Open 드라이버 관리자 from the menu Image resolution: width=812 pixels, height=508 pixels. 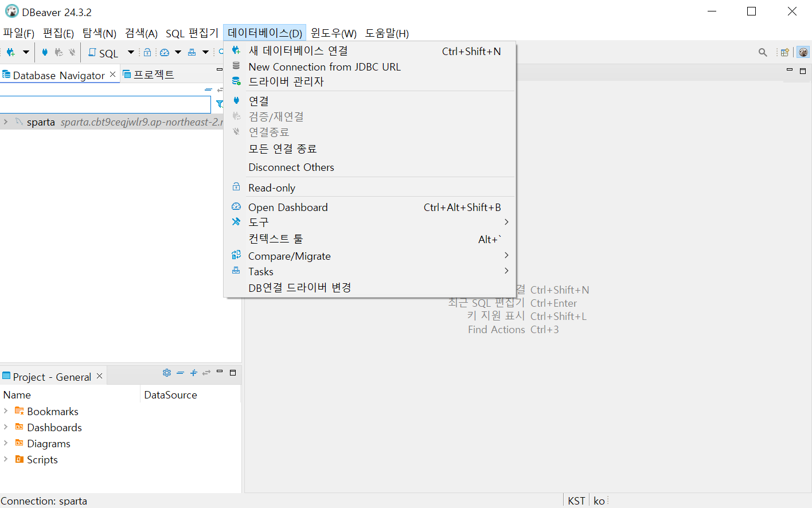pyautogui.click(x=370, y=81)
